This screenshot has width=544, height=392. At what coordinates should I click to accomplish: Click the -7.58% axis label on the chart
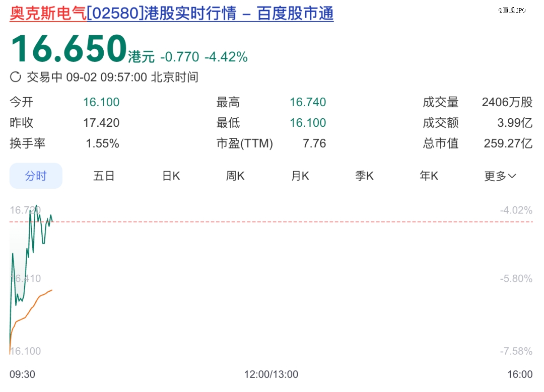[x=516, y=351]
